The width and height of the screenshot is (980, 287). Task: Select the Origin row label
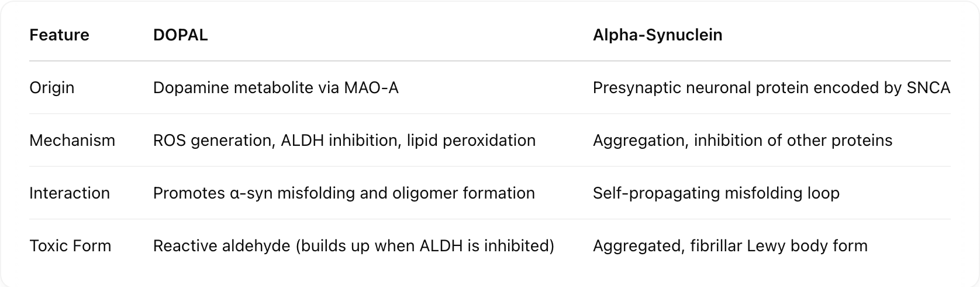52,88
